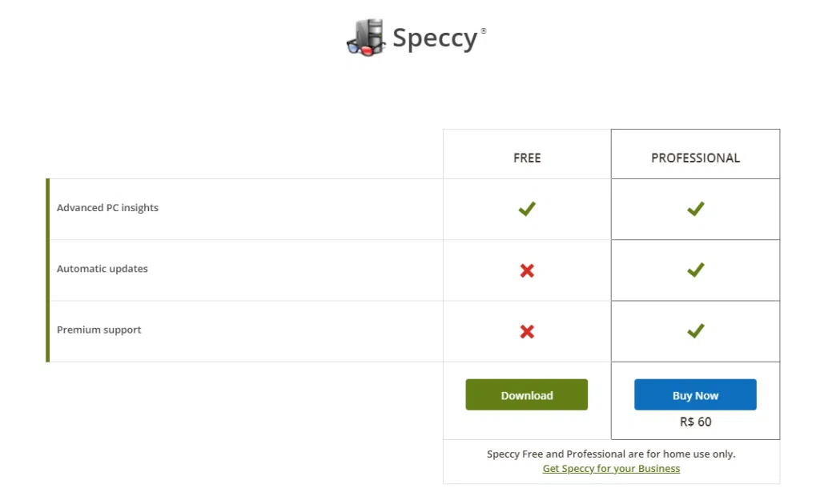Select the FREE column header
The image size is (820, 504).
click(526, 158)
